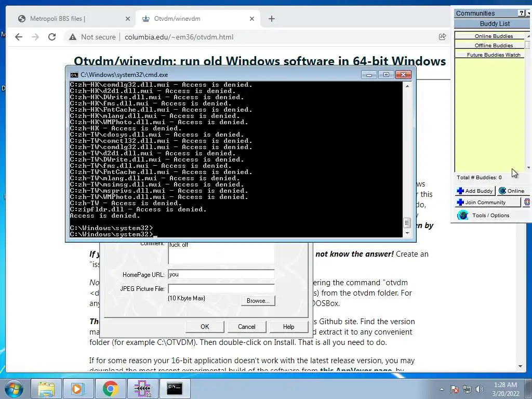Click Total # Buddies: 0 text
This screenshot has height=399, width=532.
pos(479,178)
